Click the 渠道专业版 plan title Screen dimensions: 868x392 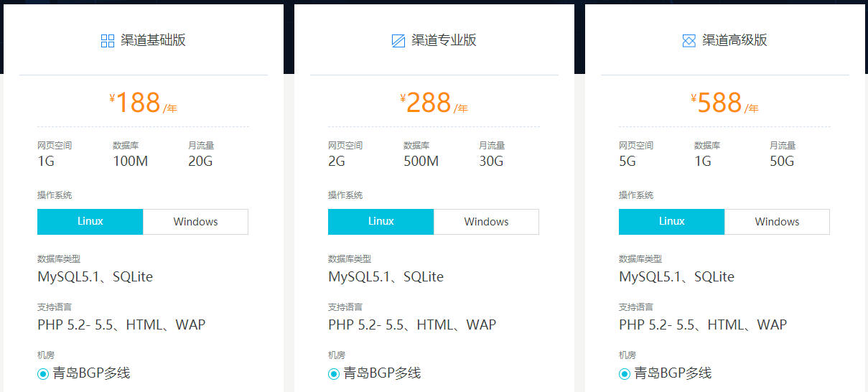tap(444, 40)
